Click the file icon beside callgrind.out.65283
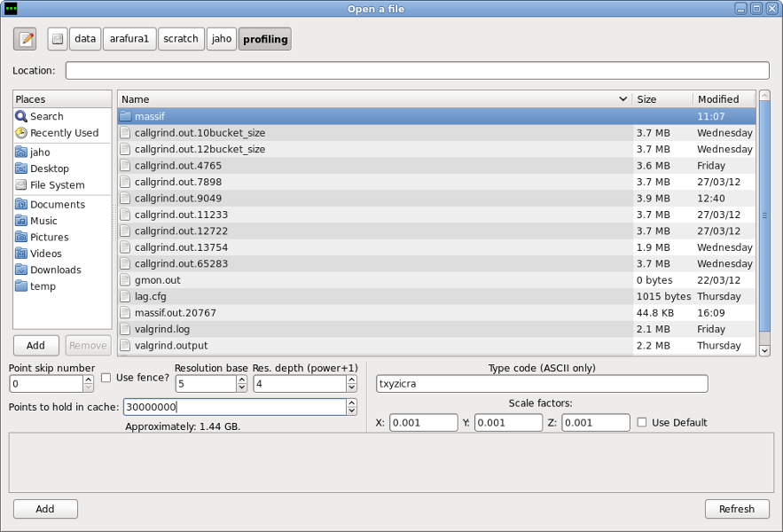 point(125,263)
